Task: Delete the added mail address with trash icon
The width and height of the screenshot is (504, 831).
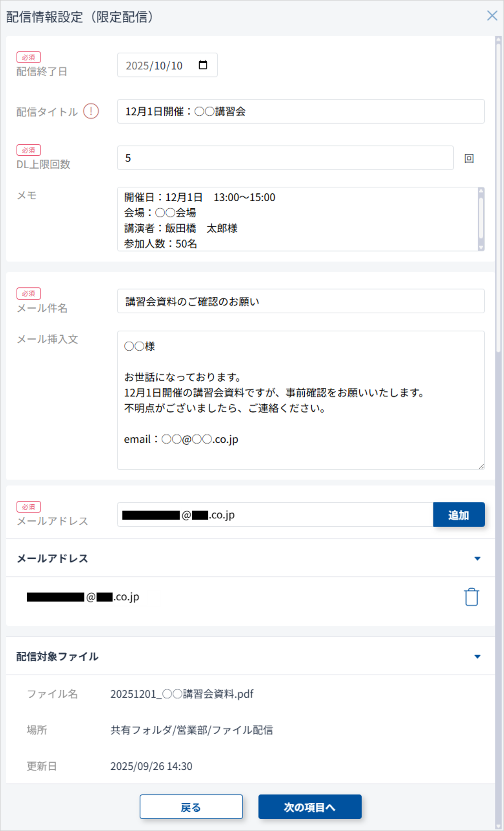Action: tap(471, 597)
